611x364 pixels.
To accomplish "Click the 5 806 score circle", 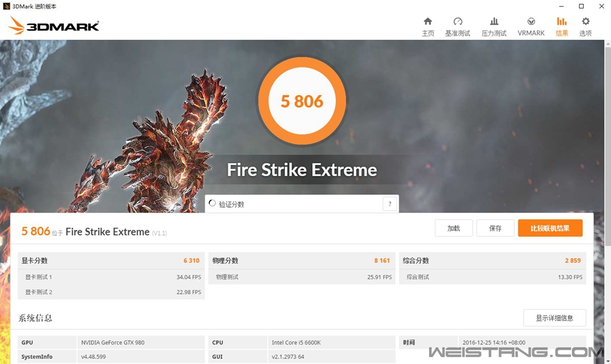I will [302, 101].
